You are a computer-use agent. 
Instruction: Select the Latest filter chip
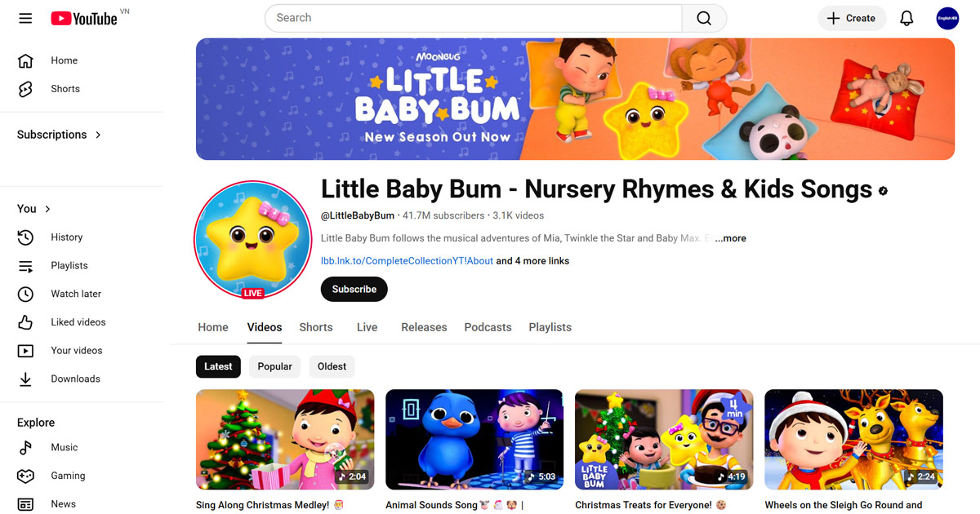(x=218, y=366)
